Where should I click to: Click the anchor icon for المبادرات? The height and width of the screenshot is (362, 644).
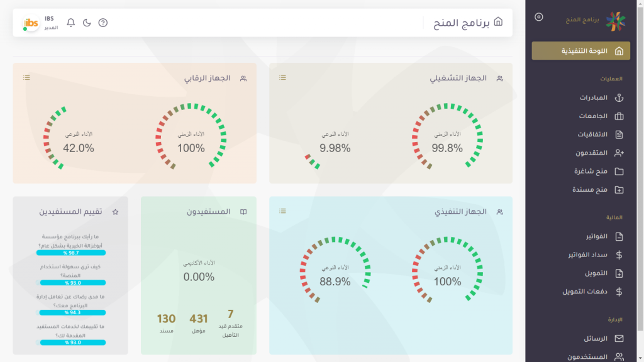[x=619, y=98]
